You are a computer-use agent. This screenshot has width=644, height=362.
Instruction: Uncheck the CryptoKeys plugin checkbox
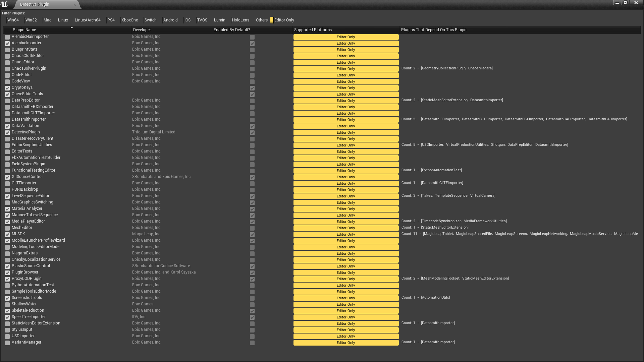point(7,88)
